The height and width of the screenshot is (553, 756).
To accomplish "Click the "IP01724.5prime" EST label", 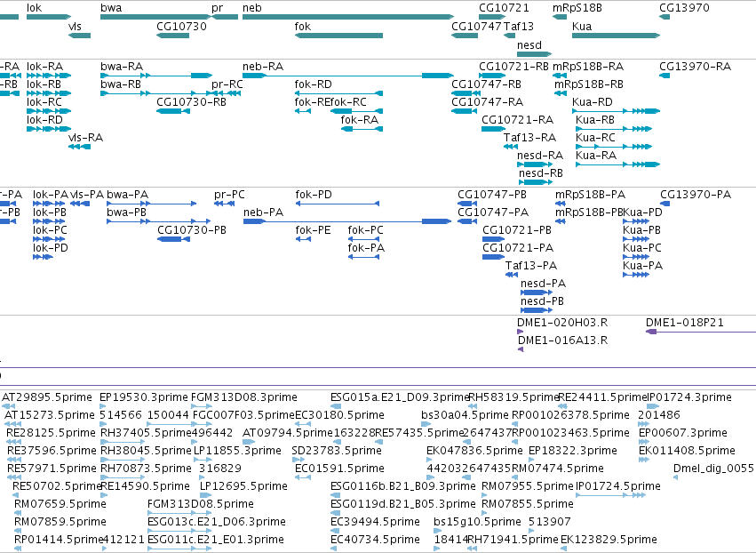I will [x=618, y=486].
